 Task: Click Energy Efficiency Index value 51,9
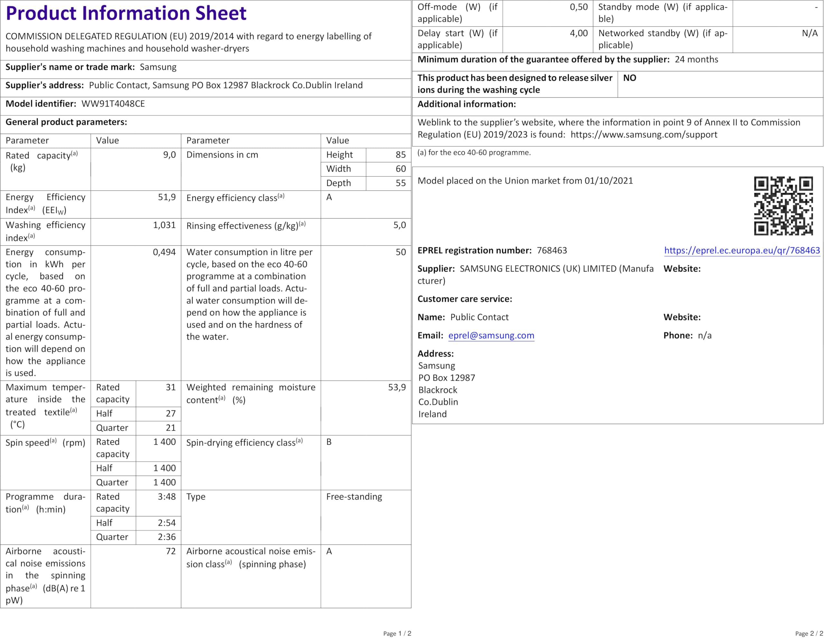tap(167, 197)
